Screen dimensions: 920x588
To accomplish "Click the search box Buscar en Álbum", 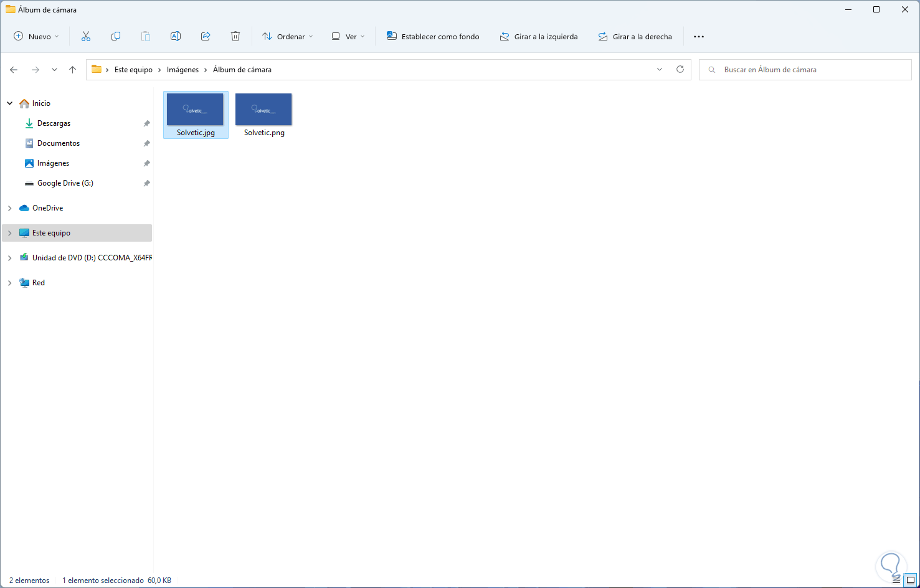I will [x=805, y=70].
